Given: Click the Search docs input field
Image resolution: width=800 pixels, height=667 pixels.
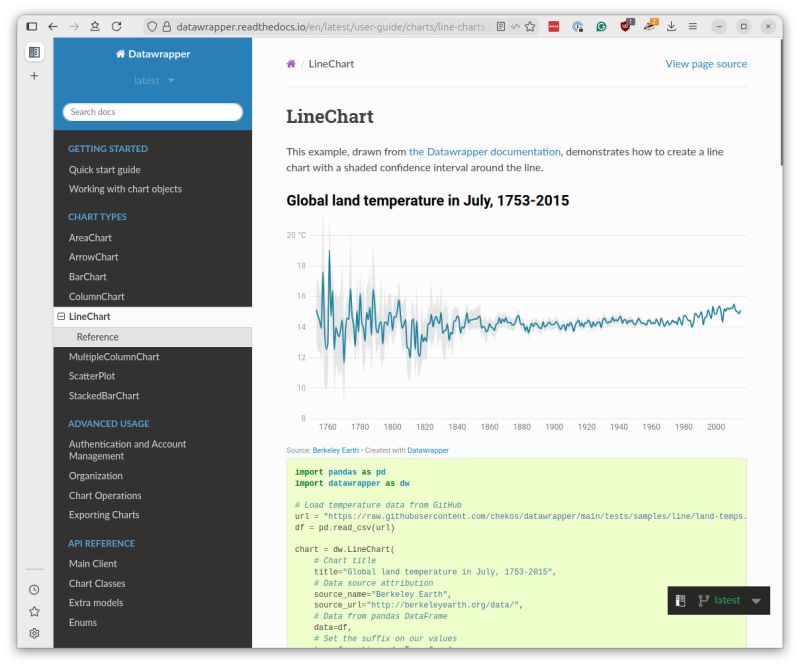Looking at the screenshot, I should 153,112.
